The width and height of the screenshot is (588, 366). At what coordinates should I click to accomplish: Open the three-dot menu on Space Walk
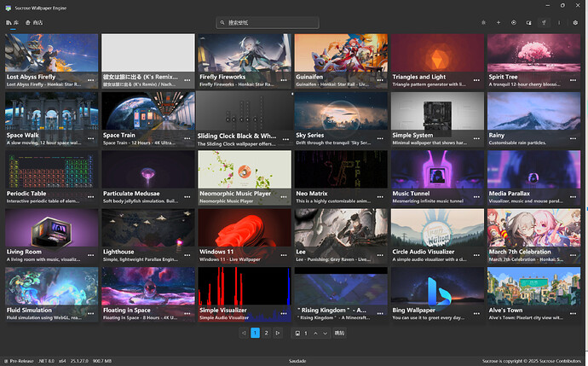pyautogui.click(x=91, y=139)
